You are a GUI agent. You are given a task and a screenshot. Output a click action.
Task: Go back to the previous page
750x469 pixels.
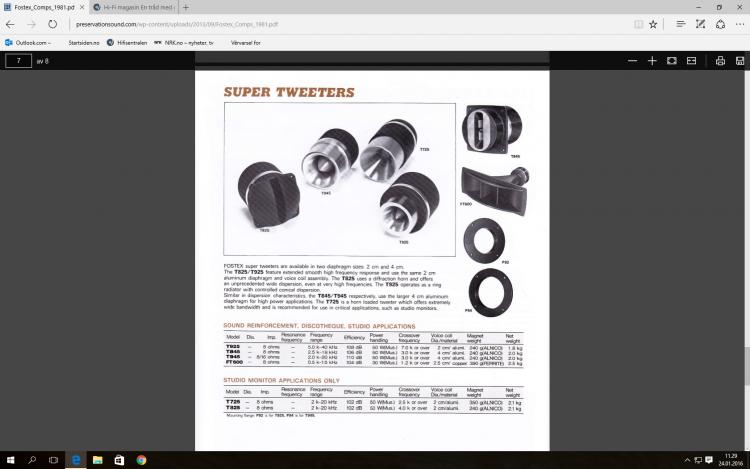[10, 24]
